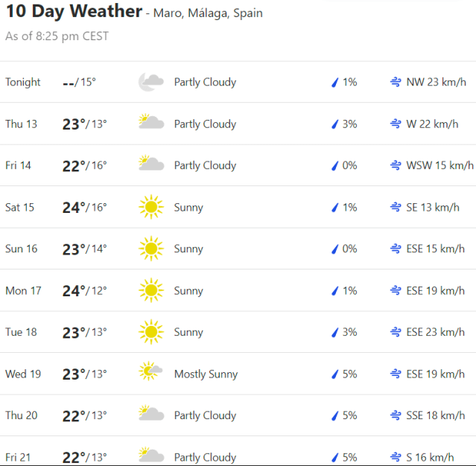Click the partly cloudy icon for Fri 14
This screenshot has height=466, width=476.
tap(151, 165)
